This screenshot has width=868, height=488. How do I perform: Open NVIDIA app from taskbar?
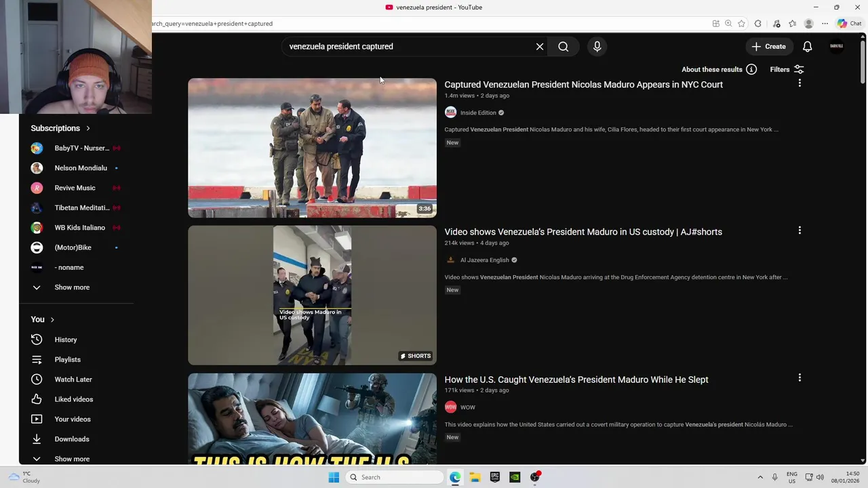pos(515,477)
